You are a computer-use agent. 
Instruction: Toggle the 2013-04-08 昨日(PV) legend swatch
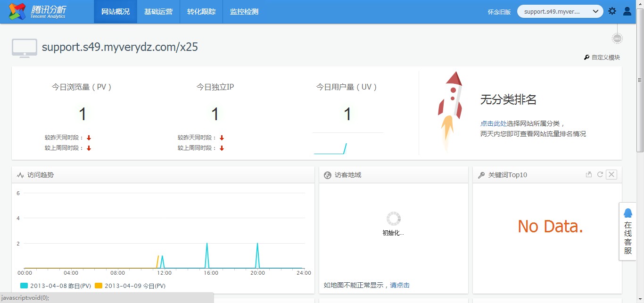pos(24,286)
